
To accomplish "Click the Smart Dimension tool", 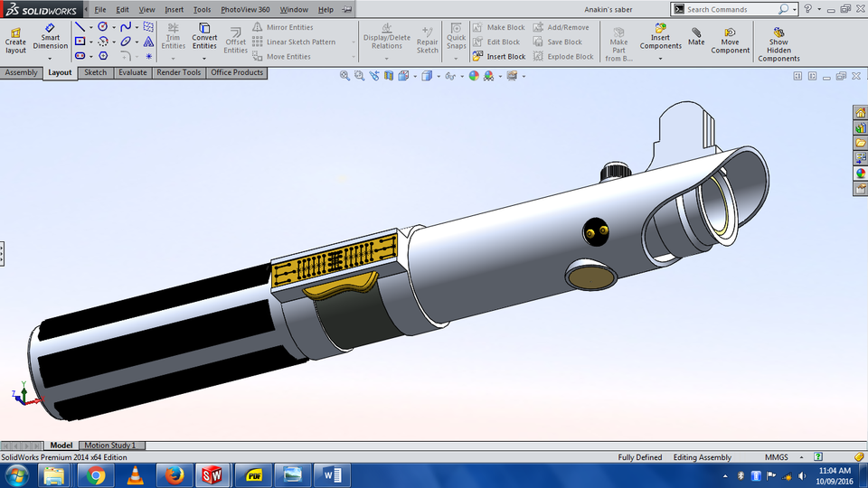I will tap(51, 37).
